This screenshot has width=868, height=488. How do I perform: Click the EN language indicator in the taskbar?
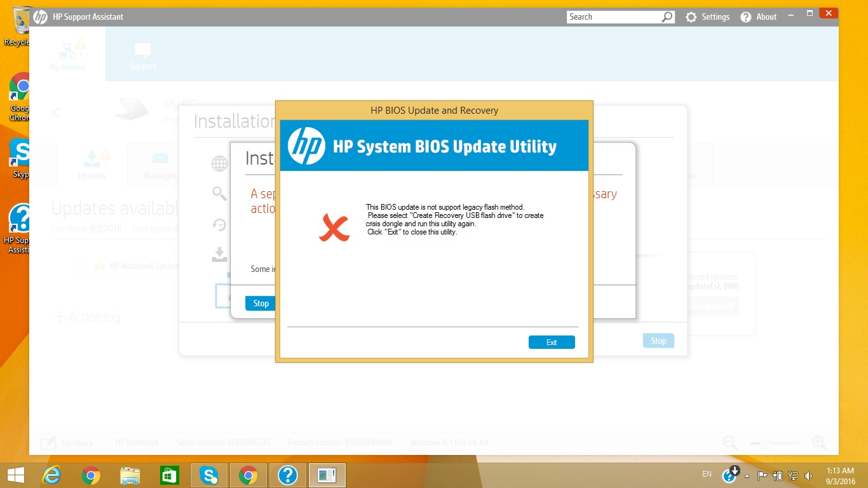tap(707, 474)
